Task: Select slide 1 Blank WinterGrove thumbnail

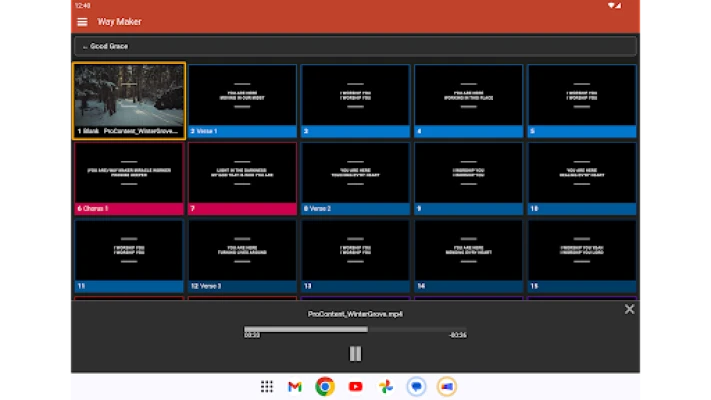Action: [x=129, y=100]
